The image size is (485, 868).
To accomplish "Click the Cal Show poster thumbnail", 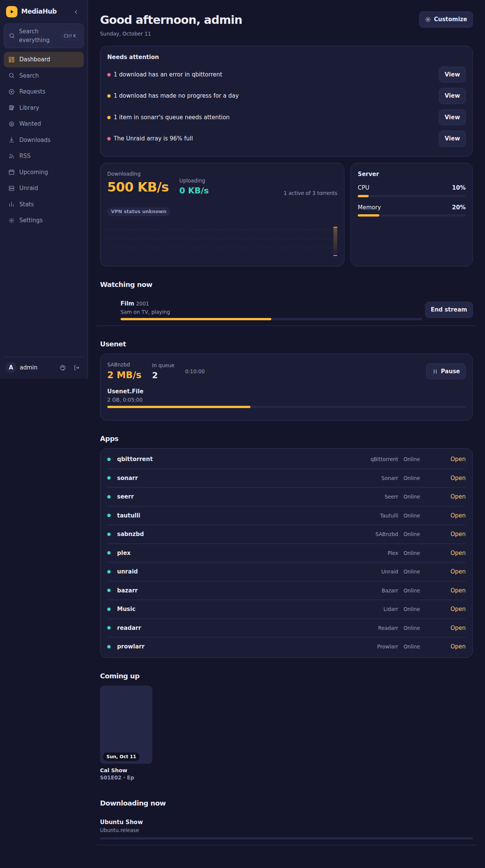I will pyautogui.click(x=126, y=725).
